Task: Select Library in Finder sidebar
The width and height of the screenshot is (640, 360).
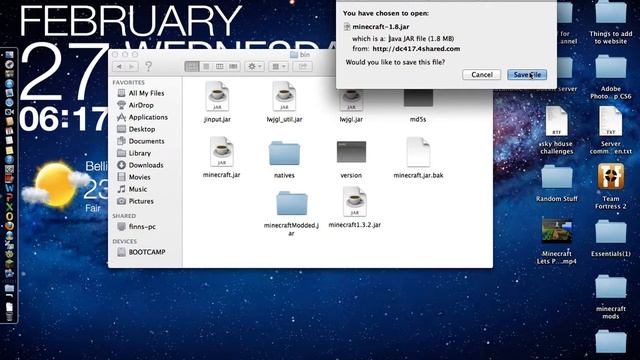Action: 134,153
